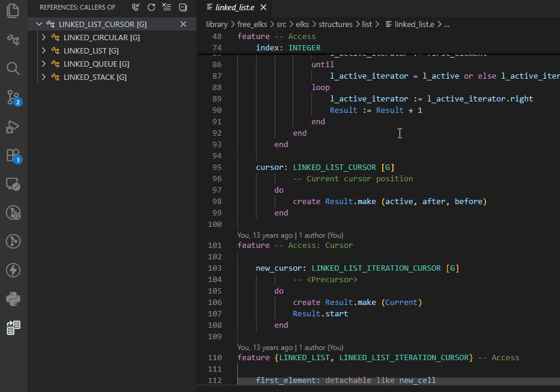The width and height of the screenshot is (560, 392).
Task: Open the Search view in activity bar
Action: pos(13,68)
